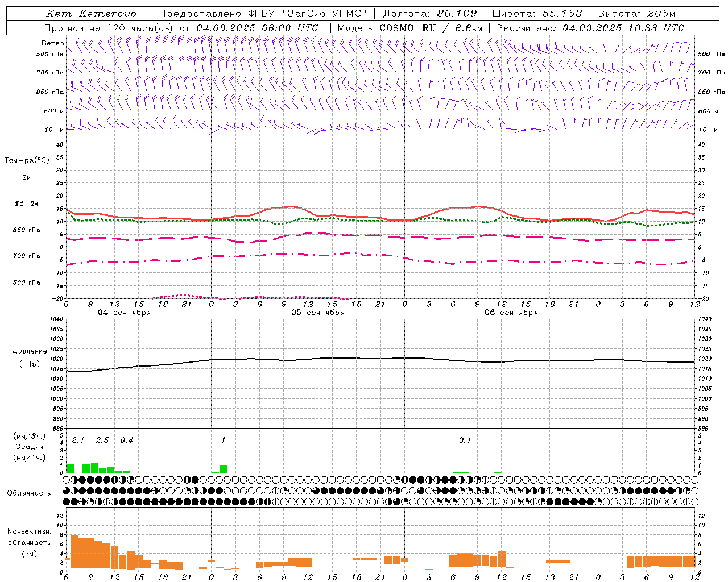Click the 06 сентября date label
The image size is (728, 582).
point(511,313)
